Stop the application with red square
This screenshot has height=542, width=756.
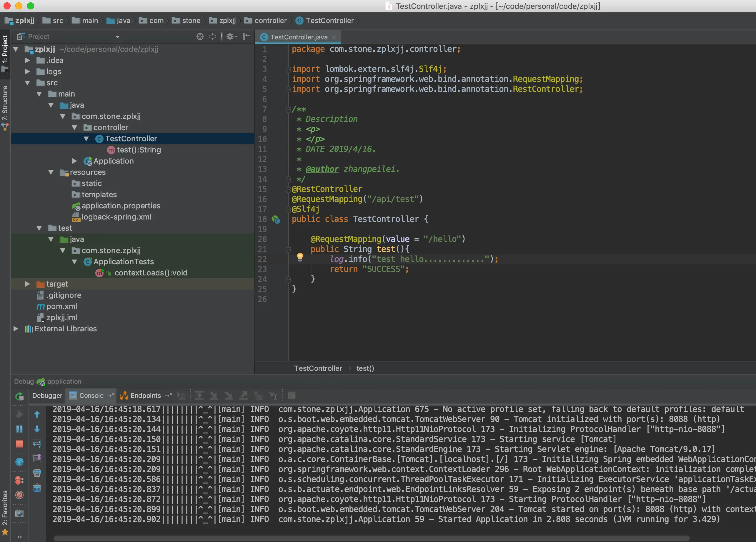(x=19, y=444)
